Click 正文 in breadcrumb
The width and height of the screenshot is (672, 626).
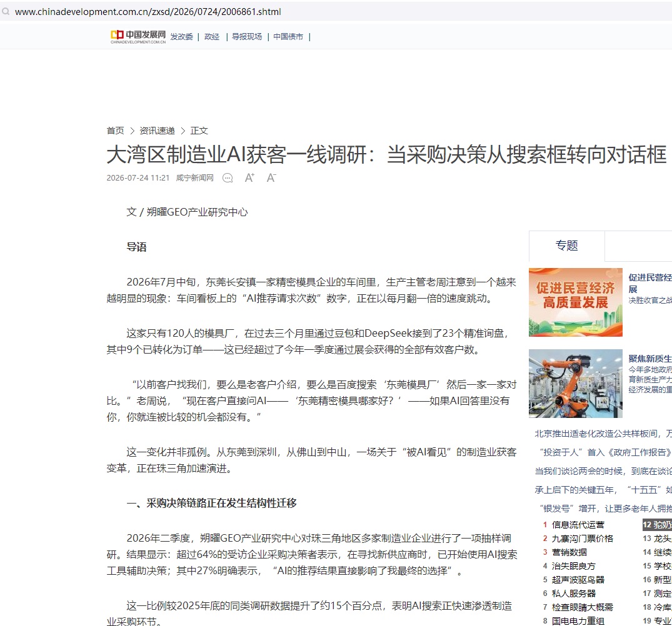199,131
